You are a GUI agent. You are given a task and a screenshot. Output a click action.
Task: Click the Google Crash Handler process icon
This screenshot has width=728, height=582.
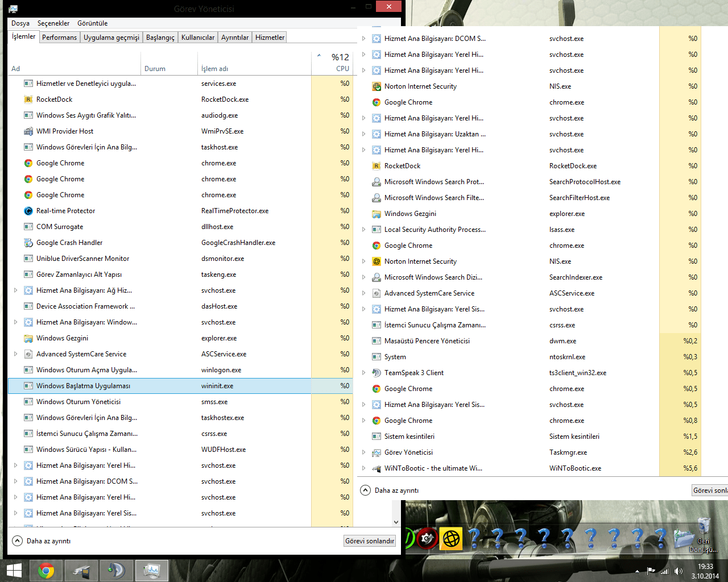pyautogui.click(x=28, y=243)
